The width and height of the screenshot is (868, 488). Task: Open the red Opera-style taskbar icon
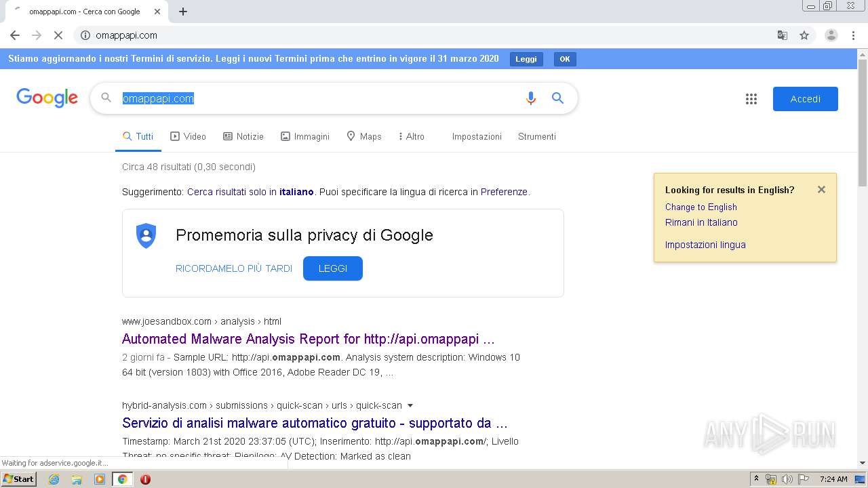point(145,479)
